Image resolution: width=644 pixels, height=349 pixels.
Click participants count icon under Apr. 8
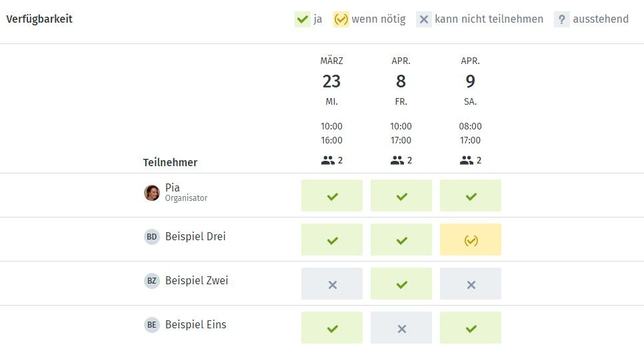click(x=397, y=160)
